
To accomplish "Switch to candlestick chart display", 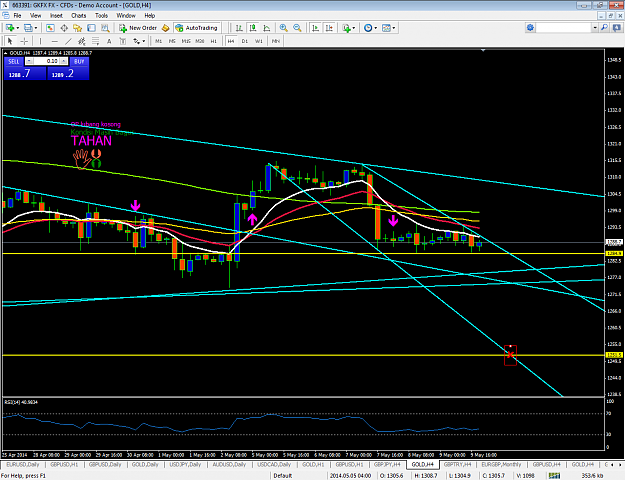I will [253, 28].
